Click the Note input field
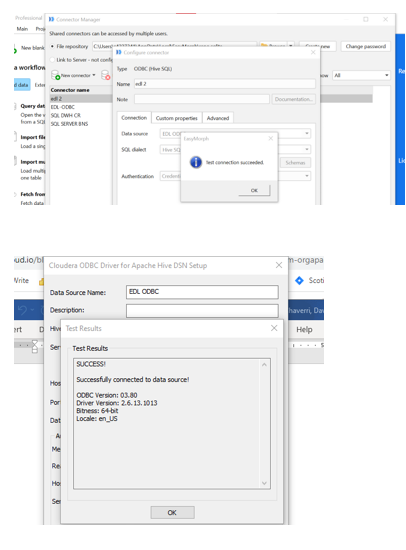 click(x=202, y=99)
